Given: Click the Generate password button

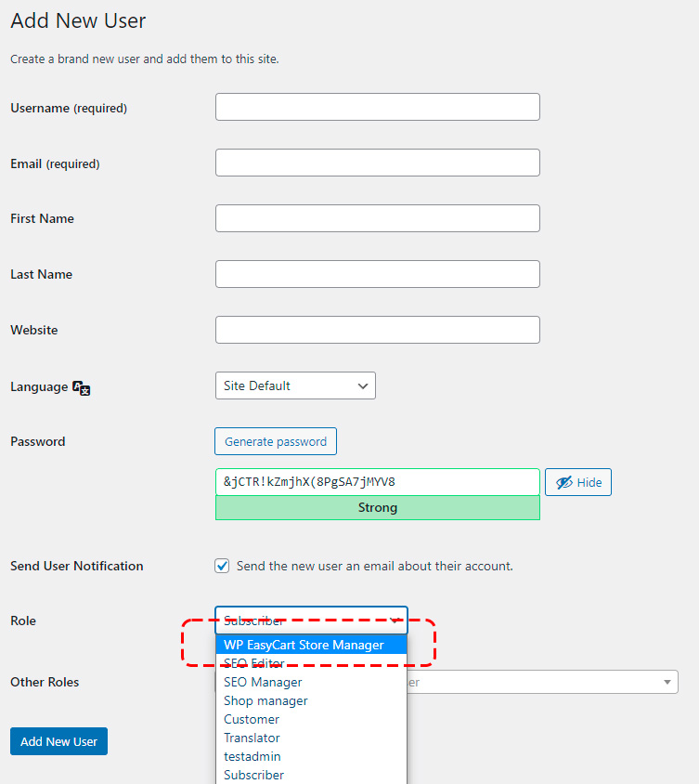Looking at the screenshot, I should coord(276,441).
